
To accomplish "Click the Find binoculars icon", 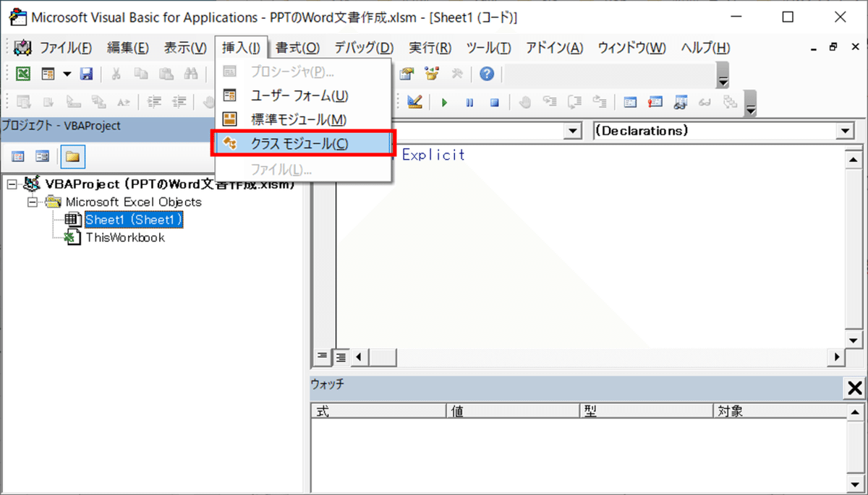I will [191, 74].
